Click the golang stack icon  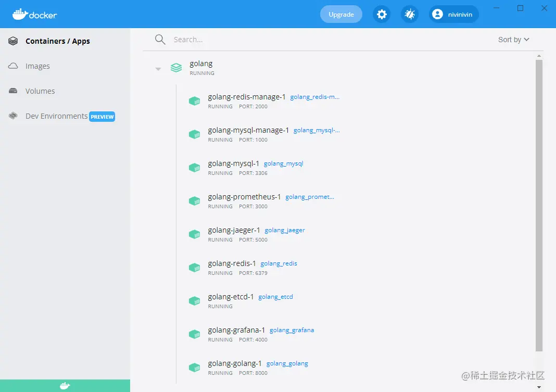pyautogui.click(x=176, y=67)
